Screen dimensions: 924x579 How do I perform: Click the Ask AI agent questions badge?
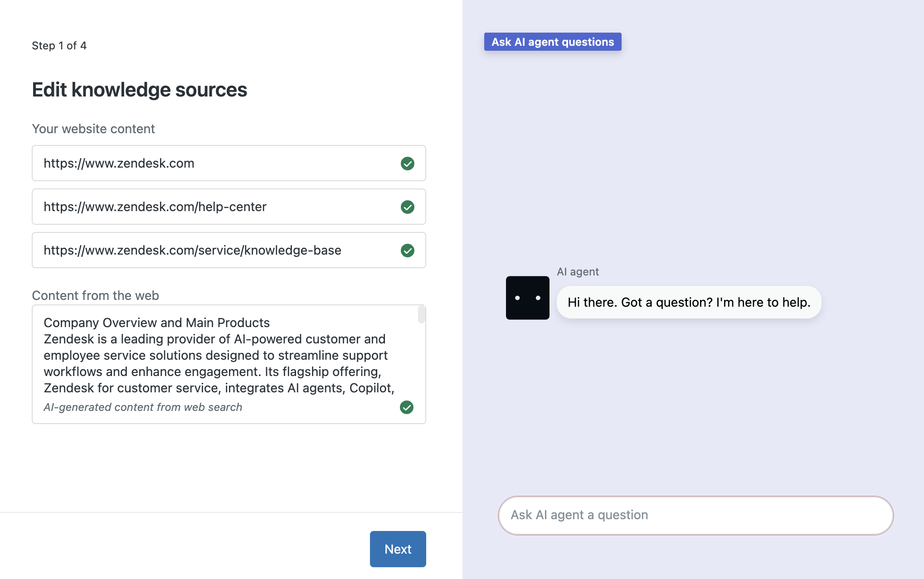552,42
